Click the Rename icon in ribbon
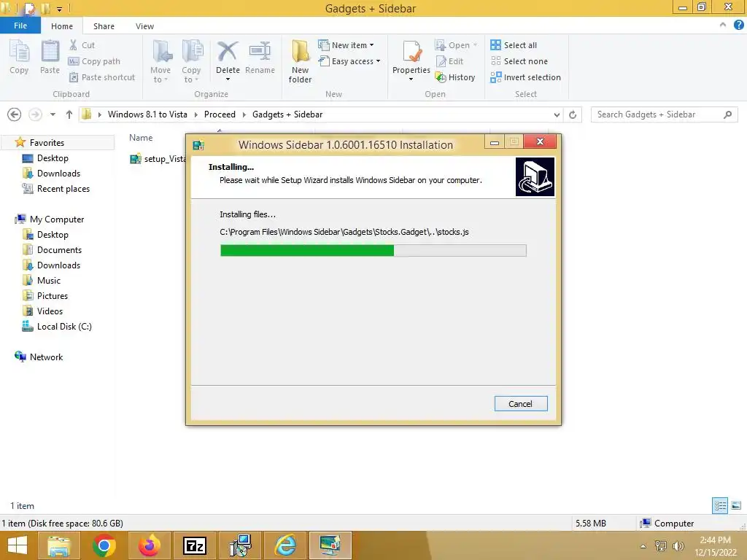The width and height of the screenshot is (747, 560). click(x=260, y=57)
